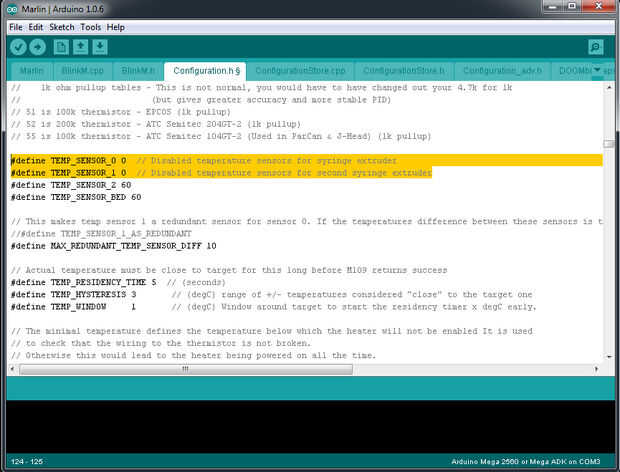Click '#define TEMP_RESIDENCY_TIME 5' line

(x=118, y=282)
